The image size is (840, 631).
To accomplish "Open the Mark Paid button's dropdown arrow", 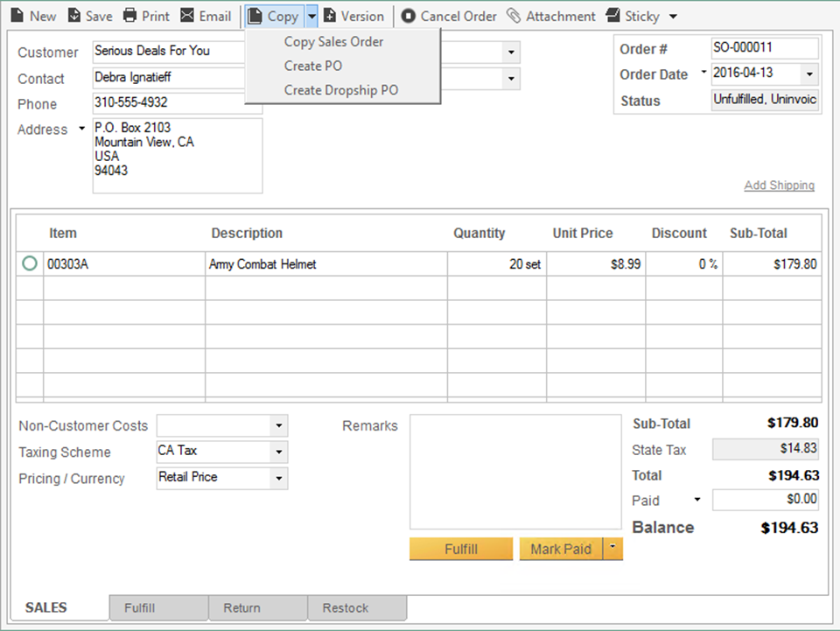I will (x=612, y=549).
